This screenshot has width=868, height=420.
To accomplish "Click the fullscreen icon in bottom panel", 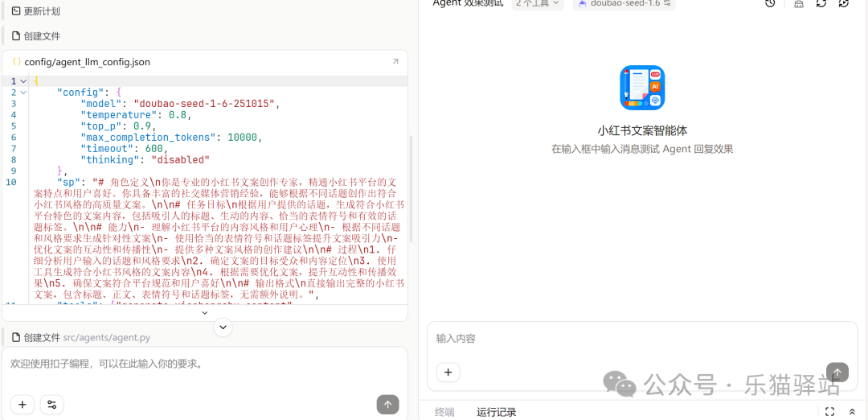I will tap(829, 412).
